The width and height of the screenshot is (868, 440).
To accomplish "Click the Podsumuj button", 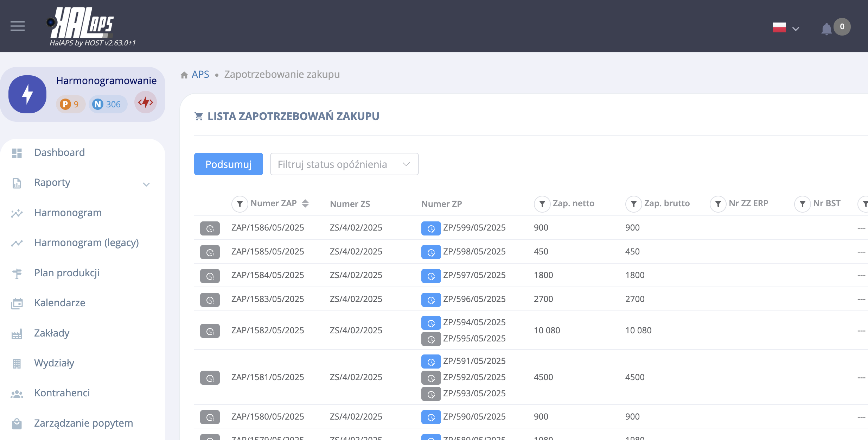I will click(228, 164).
